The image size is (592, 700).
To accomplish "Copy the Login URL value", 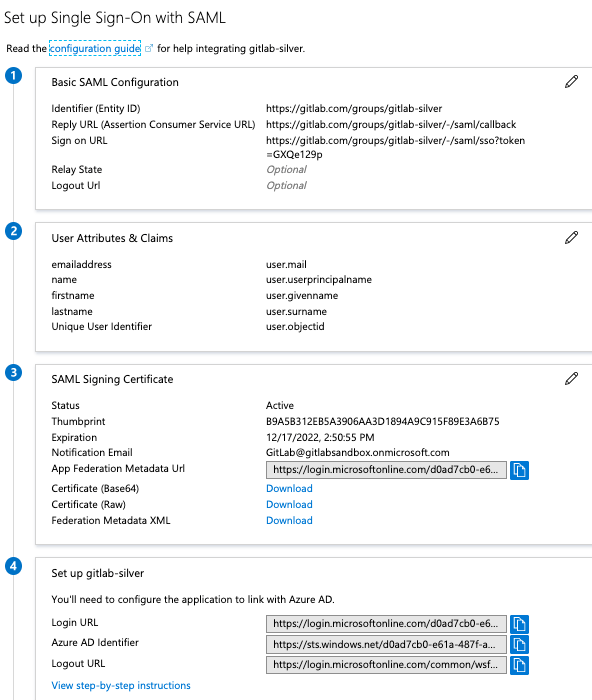I will click(519, 624).
